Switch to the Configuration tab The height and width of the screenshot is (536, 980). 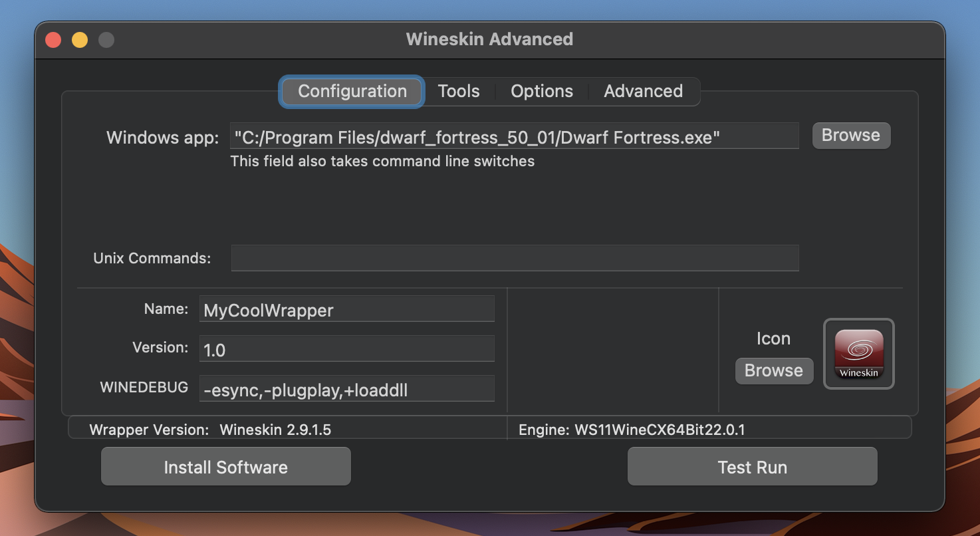coord(352,91)
